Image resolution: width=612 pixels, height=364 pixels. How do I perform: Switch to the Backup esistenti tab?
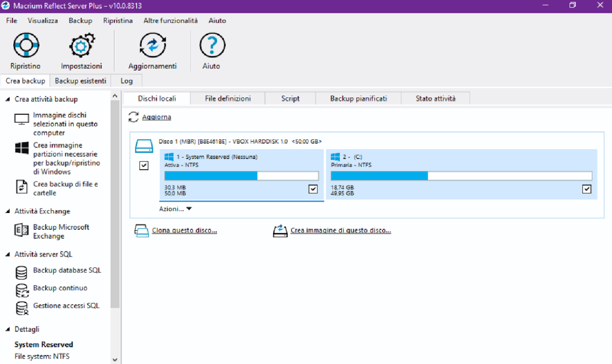81,81
